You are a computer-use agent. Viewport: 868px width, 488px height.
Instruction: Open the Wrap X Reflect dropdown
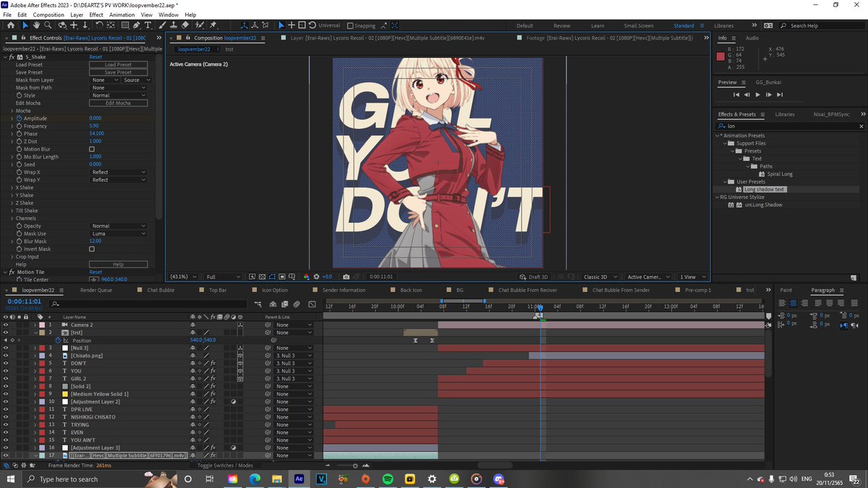coord(119,172)
